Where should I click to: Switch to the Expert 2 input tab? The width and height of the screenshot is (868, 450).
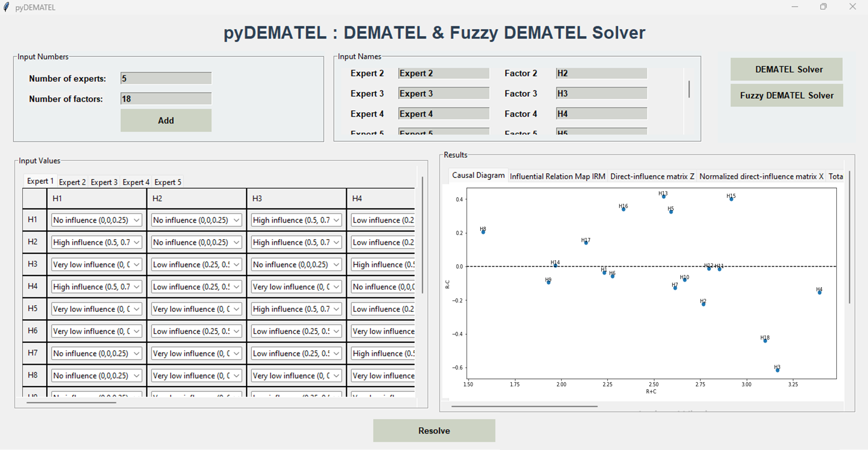(x=72, y=182)
